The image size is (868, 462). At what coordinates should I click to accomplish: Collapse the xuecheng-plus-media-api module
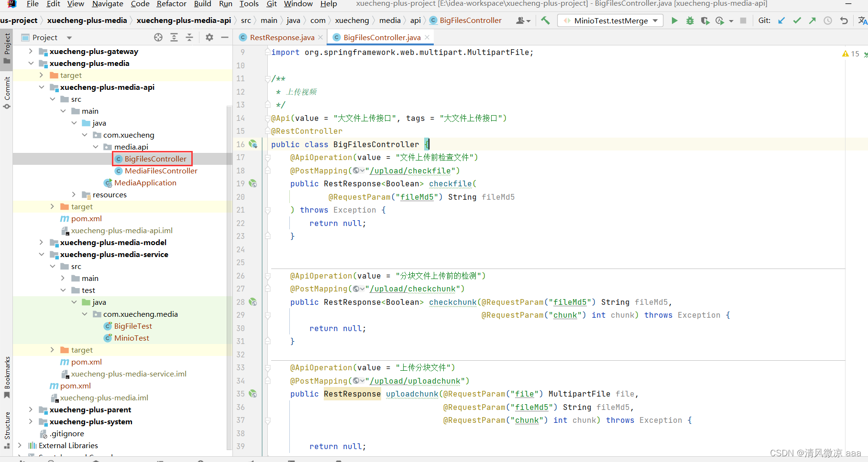coord(42,87)
